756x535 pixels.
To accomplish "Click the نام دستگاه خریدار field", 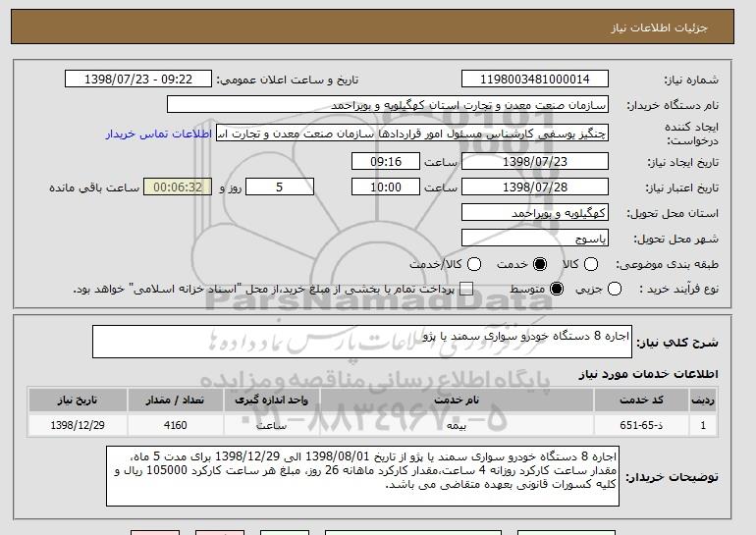I will (x=388, y=105).
